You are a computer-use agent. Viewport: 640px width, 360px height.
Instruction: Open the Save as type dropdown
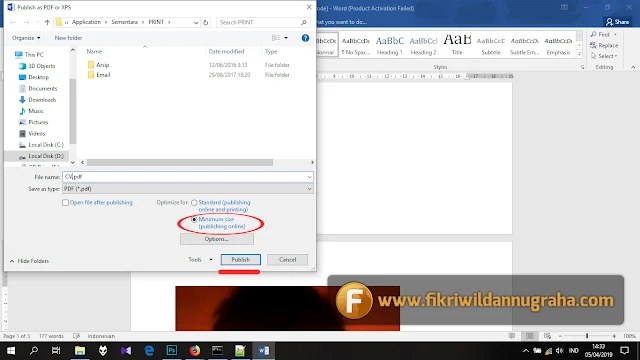pyautogui.click(x=309, y=189)
